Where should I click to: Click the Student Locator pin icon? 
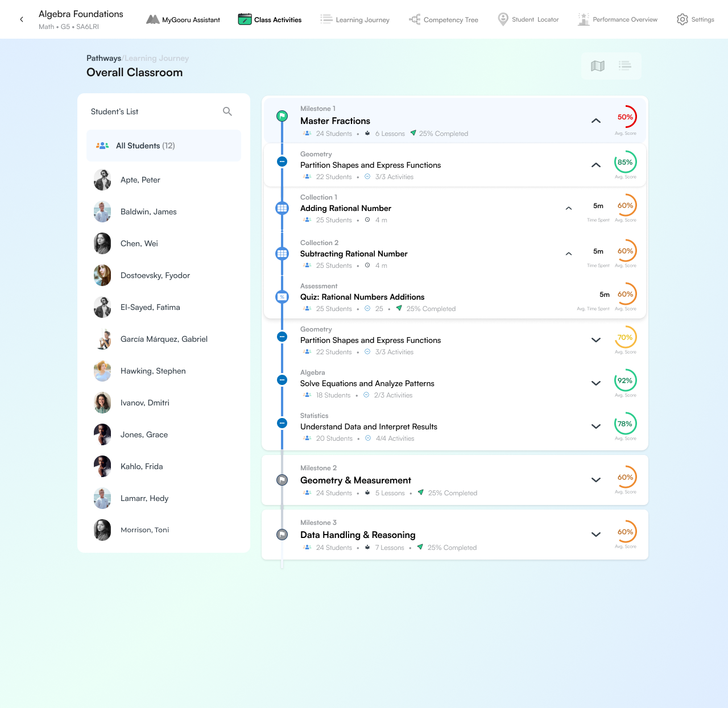503,19
